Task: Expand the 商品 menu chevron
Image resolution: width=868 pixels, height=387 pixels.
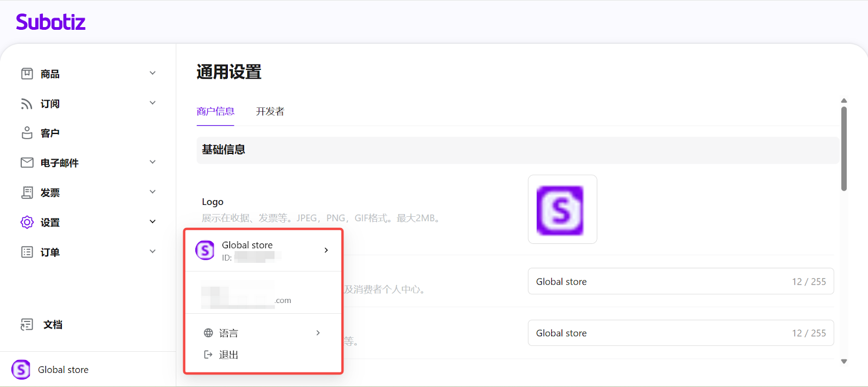Action: click(x=152, y=73)
